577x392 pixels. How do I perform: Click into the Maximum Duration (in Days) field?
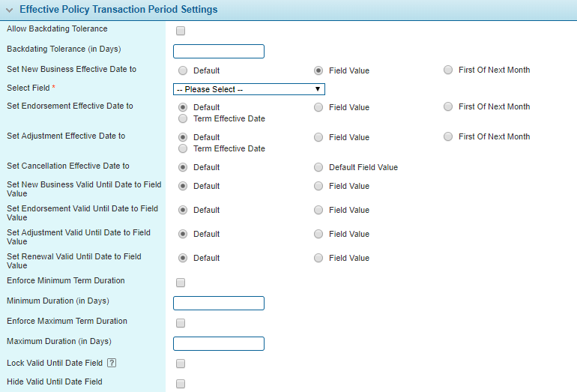coord(219,344)
